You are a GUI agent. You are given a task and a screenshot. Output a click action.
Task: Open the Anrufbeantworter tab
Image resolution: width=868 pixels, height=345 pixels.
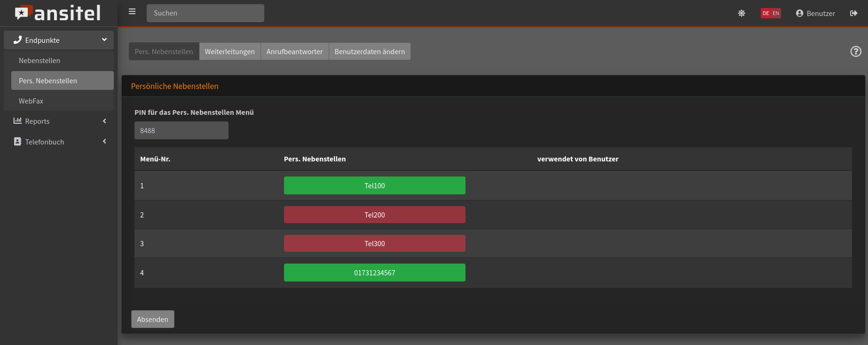pos(294,51)
